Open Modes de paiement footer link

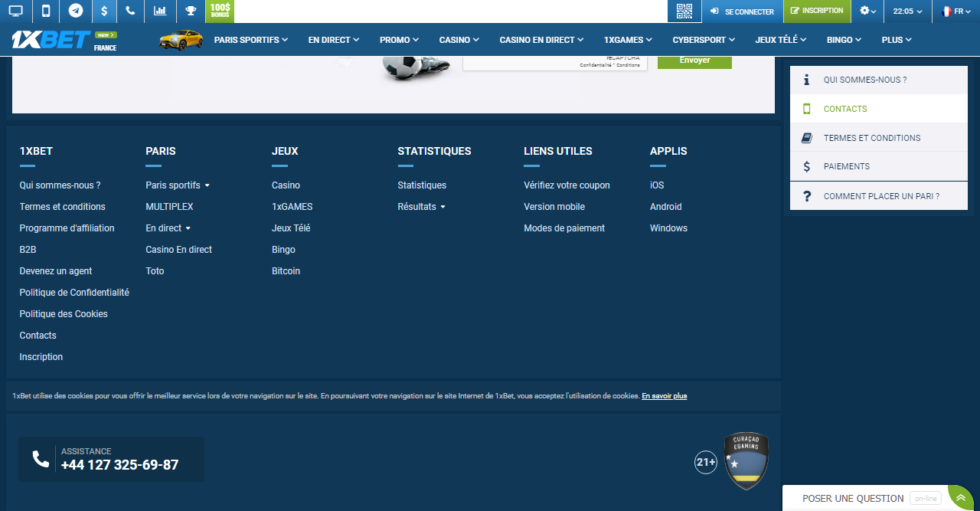click(564, 228)
